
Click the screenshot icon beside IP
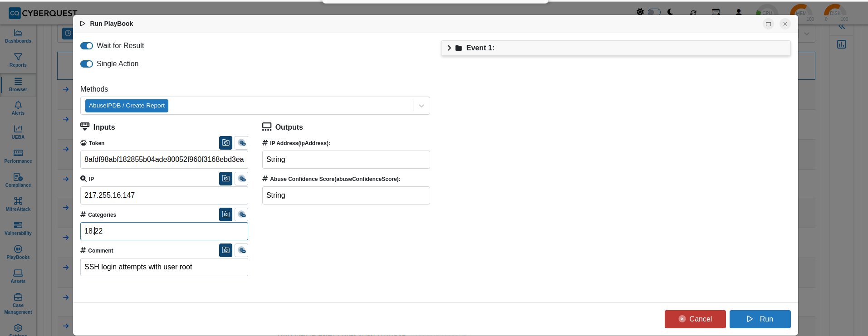coord(226,179)
